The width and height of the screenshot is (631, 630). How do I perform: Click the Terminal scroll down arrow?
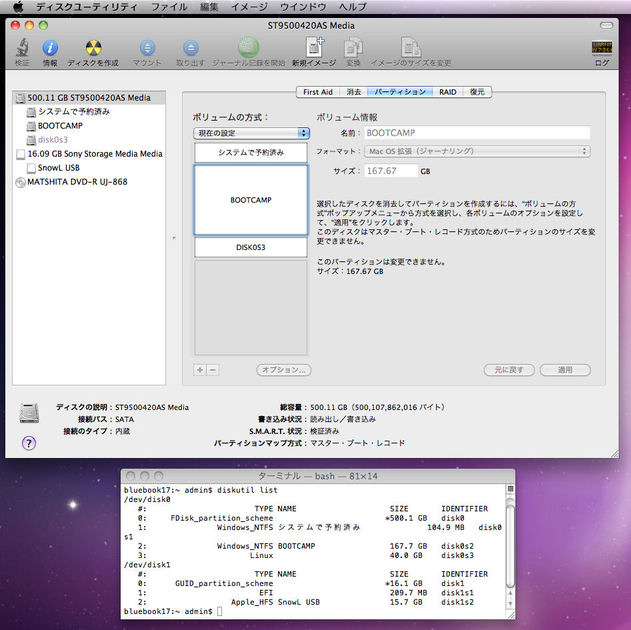click(x=510, y=603)
